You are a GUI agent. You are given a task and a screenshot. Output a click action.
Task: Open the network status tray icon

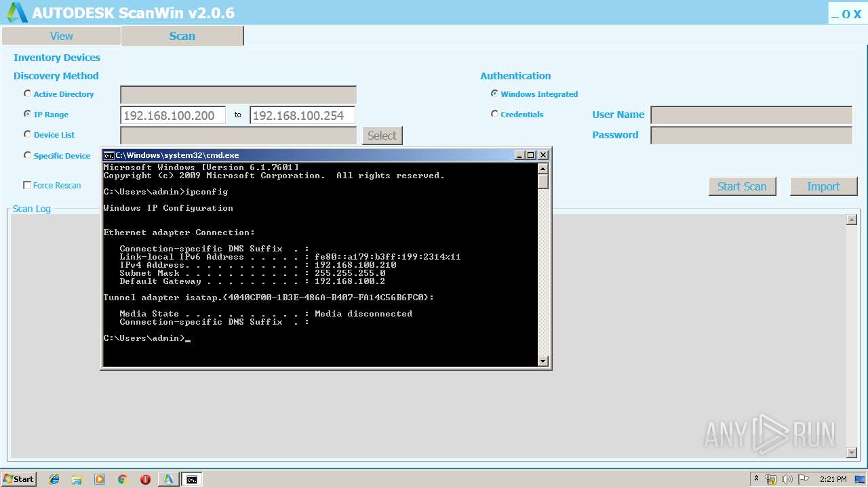771,479
